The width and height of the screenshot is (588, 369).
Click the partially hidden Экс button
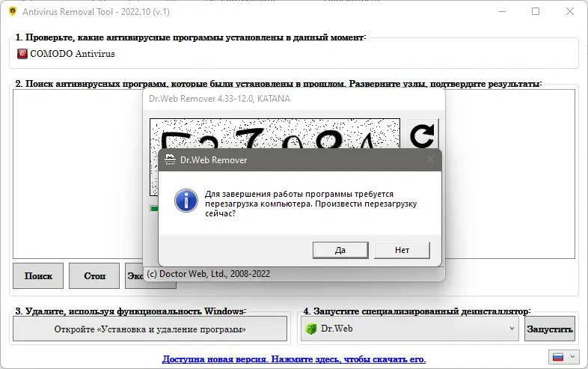point(134,276)
